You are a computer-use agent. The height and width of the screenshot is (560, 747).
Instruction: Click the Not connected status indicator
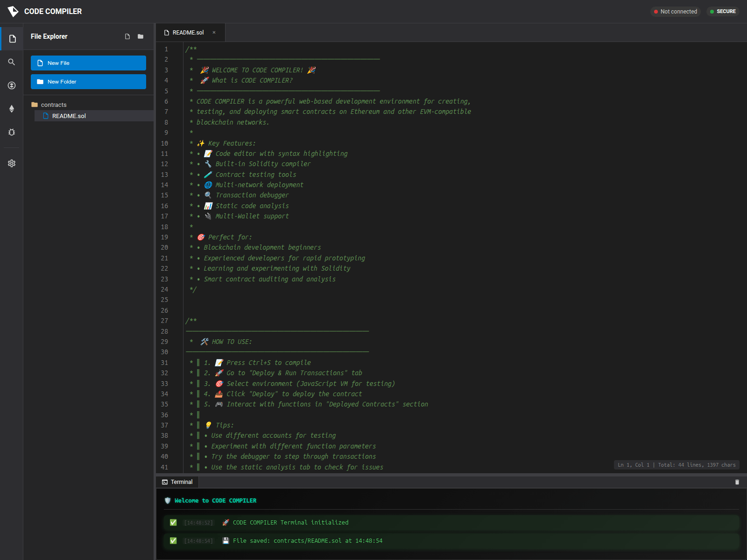(676, 11)
